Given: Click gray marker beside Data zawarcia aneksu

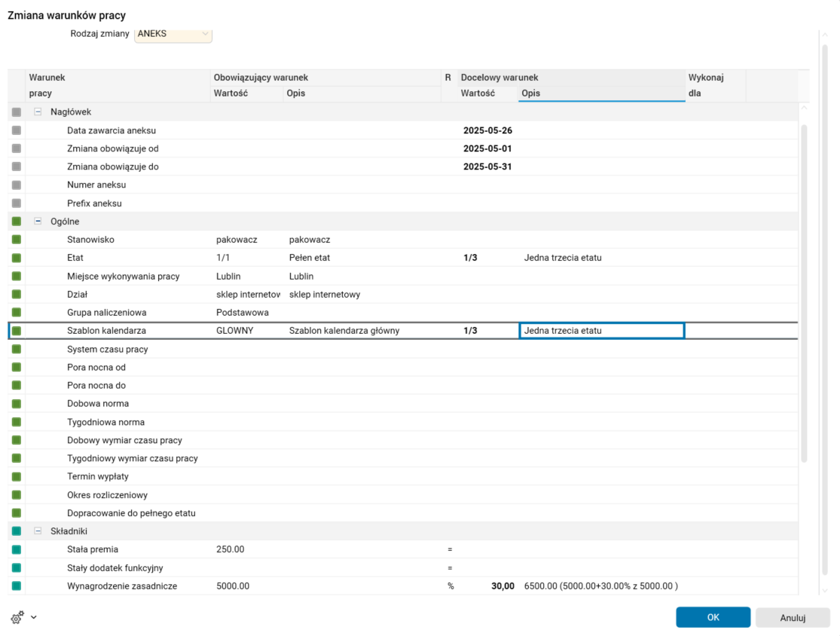Looking at the screenshot, I should (17, 130).
